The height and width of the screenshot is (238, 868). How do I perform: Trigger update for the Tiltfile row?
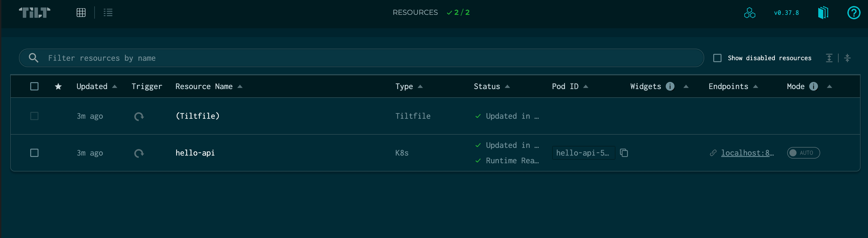[139, 116]
